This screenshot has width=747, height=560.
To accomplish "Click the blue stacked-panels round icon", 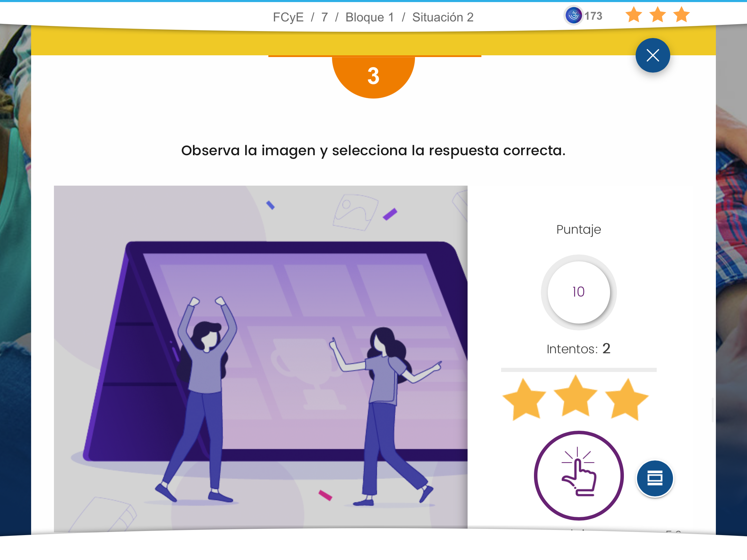I will point(655,478).
